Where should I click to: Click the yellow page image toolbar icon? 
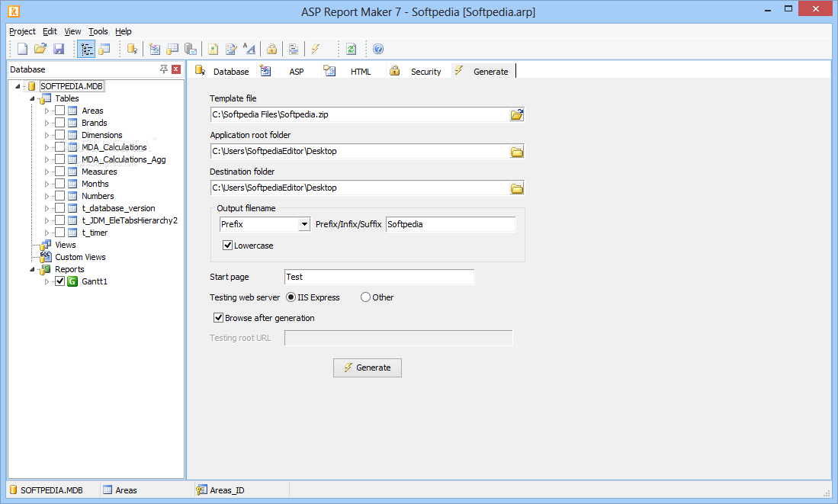(213, 49)
